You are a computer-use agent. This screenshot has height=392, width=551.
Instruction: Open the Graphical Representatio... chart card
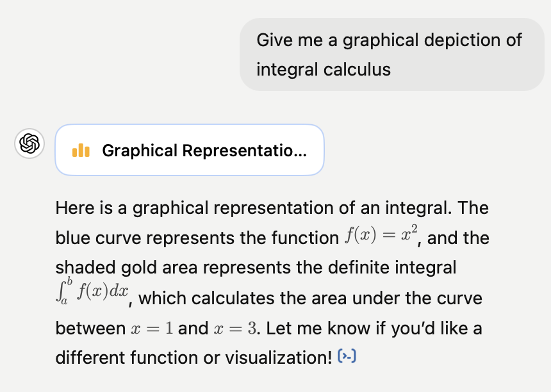point(190,150)
